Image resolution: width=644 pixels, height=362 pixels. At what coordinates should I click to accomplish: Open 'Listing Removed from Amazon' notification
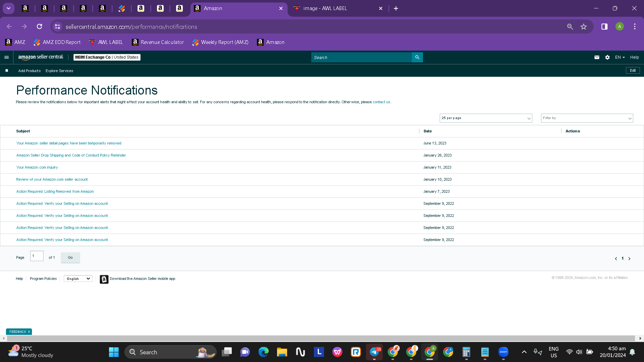[x=55, y=191]
